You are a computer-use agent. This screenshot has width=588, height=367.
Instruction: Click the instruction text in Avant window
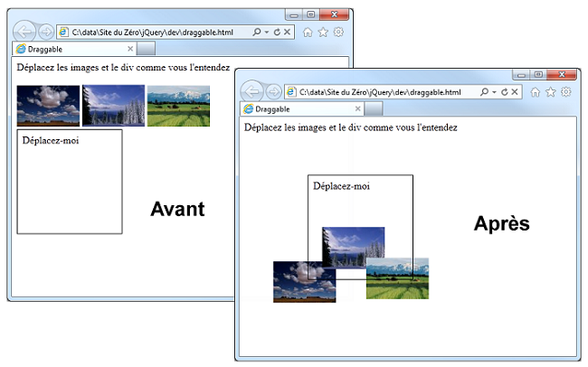coord(123,68)
